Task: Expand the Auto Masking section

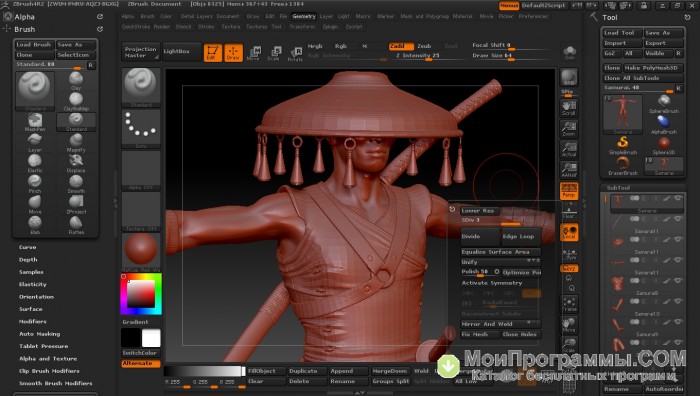Action: tap(39, 334)
